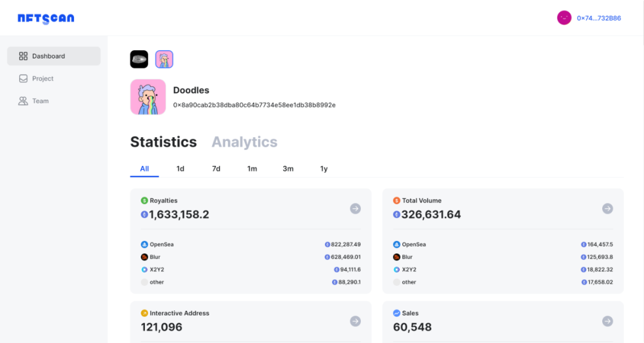Click OpenSea volume value 164,457.5

point(600,245)
